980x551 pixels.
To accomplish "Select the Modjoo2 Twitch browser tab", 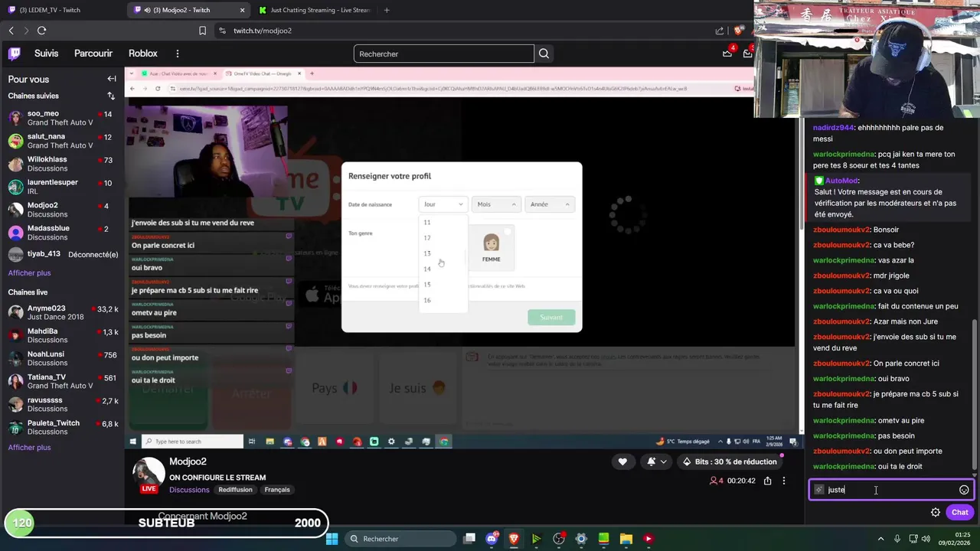I will coord(188,10).
